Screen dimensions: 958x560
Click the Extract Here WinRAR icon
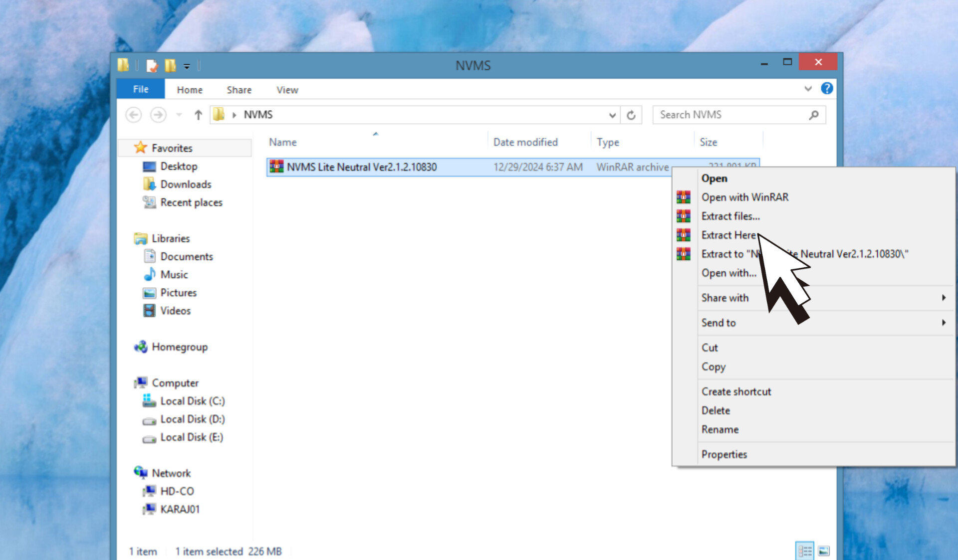click(x=683, y=235)
